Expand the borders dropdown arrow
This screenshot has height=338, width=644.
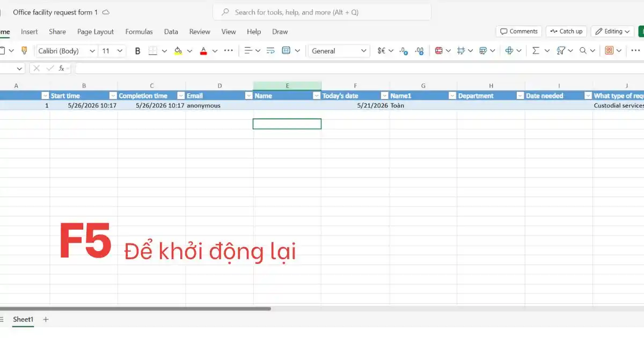point(164,51)
